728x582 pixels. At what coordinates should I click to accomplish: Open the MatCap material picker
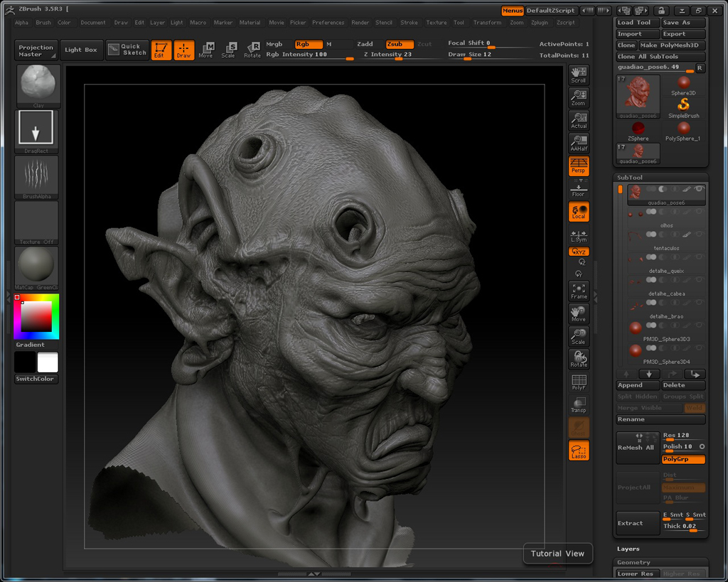click(x=36, y=268)
